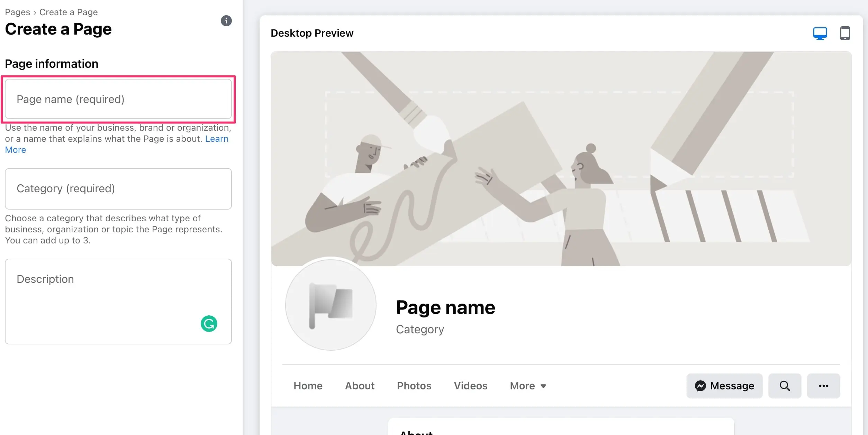
Task: Click the Messenger icon on Message button
Action: pyautogui.click(x=700, y=386)
